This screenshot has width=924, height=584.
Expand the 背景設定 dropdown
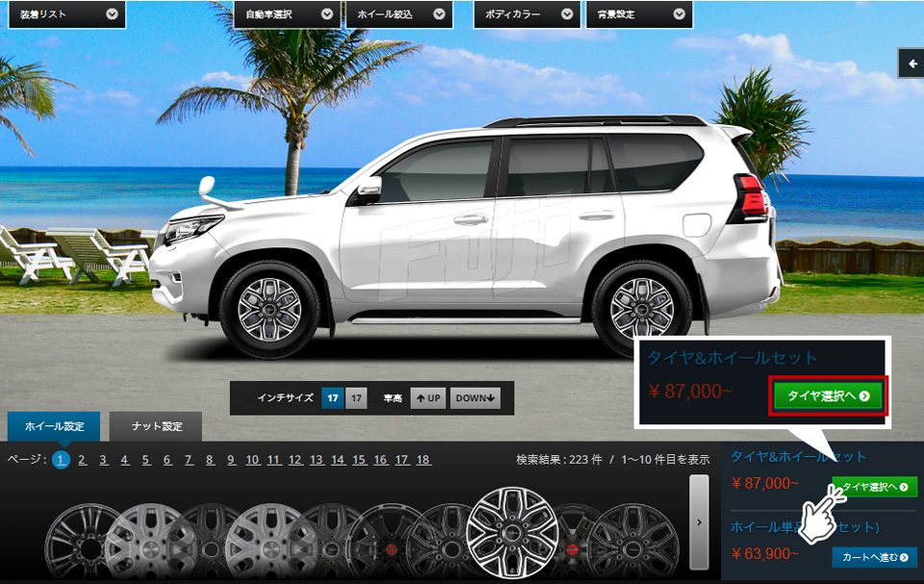click(639, 14)
